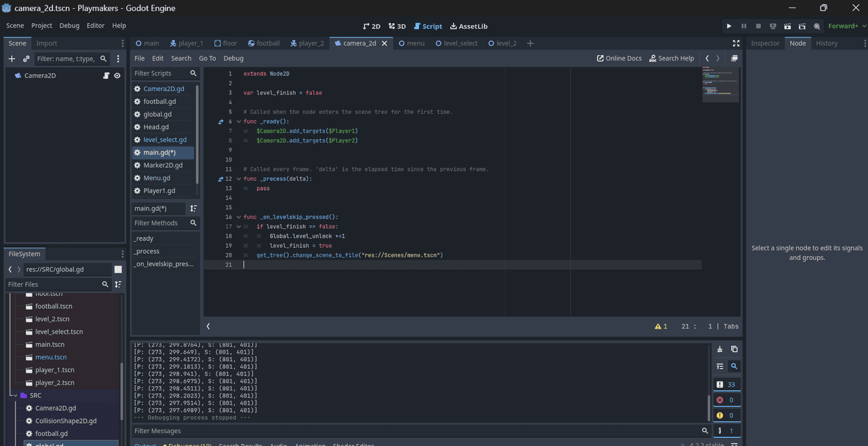The width and height of the screenshot is (868, 446).
Task: Select Marker2D.gd in the script list
Action: (x=163, y=165)
